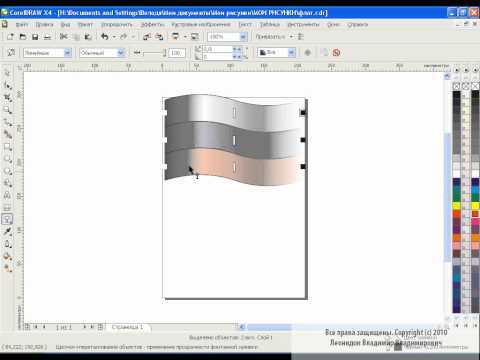
Task: Open the Outline tool flyout
Action: tap(7, 244)
